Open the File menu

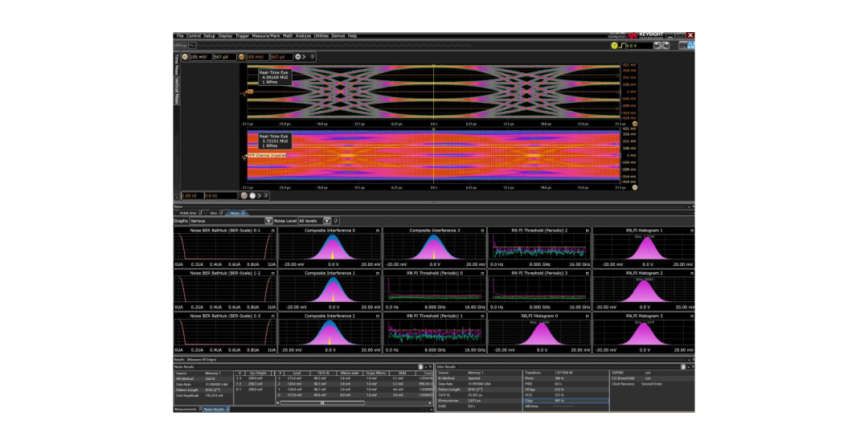[180, 36]
